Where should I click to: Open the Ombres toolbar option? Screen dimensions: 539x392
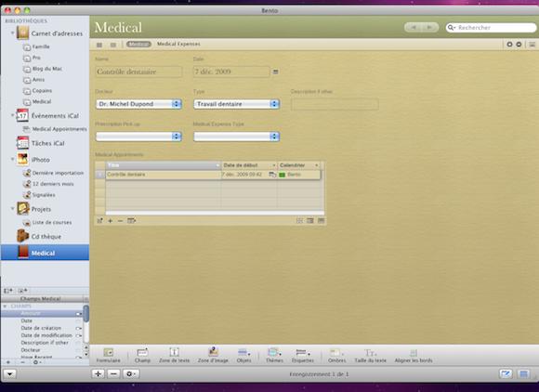click(x=336, y=355)
